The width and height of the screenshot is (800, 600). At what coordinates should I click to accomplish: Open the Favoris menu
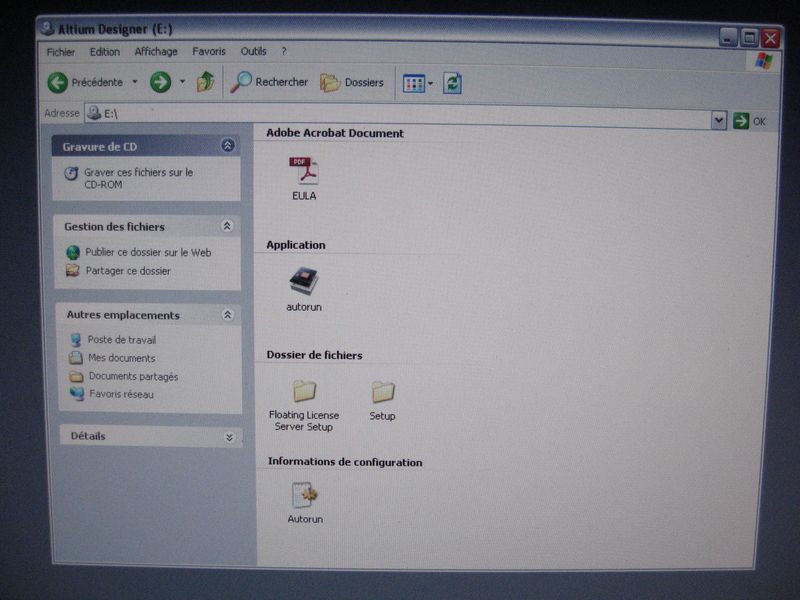[209, 52]
